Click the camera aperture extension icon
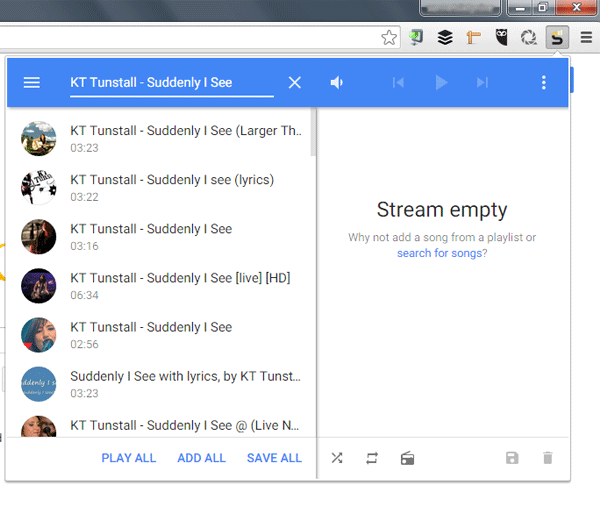This screenshot has height=518, width=600. [529, 37]
